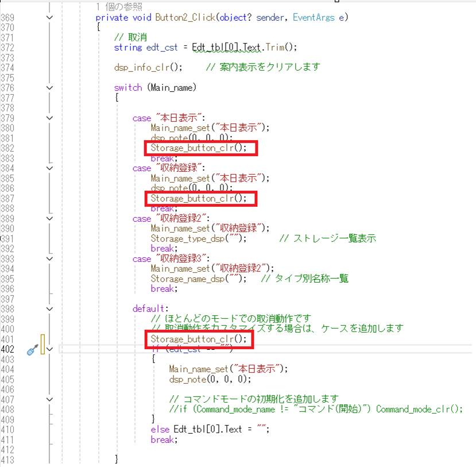Screen dimensions: 476x467
Task: Collapse the Button2_Click method at line 369
Action: point(49,17)
